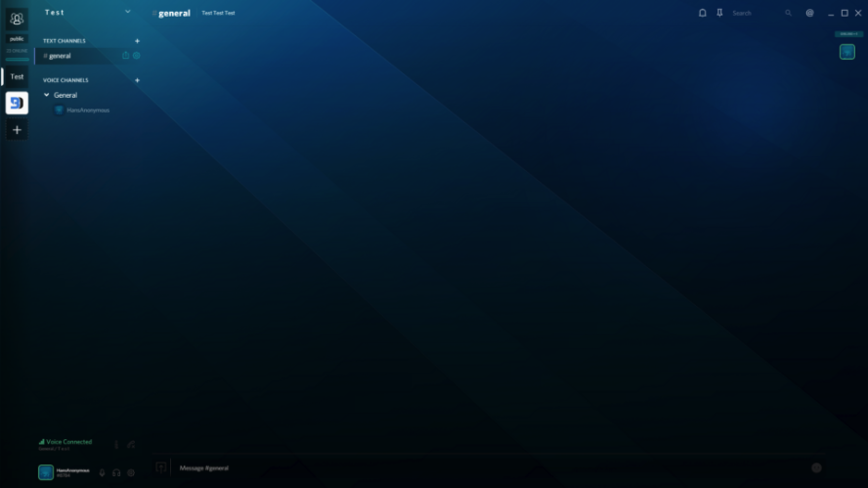The image size is (868, 488).
Task: Click the upload file button
Action: [161, 467]
